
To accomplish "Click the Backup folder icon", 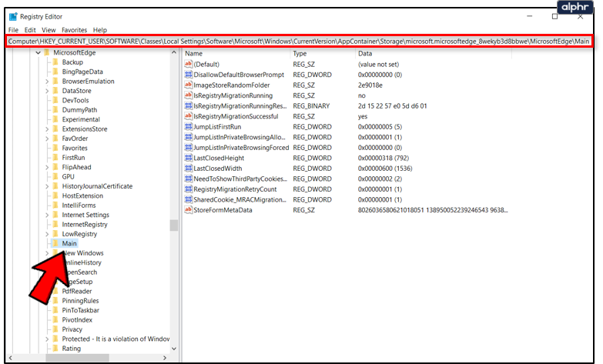I will point(55,62).
